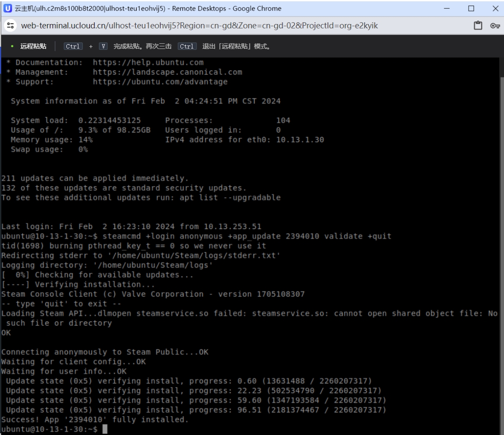Click the 远程粘贴 mode label

(x=34, y=46)
